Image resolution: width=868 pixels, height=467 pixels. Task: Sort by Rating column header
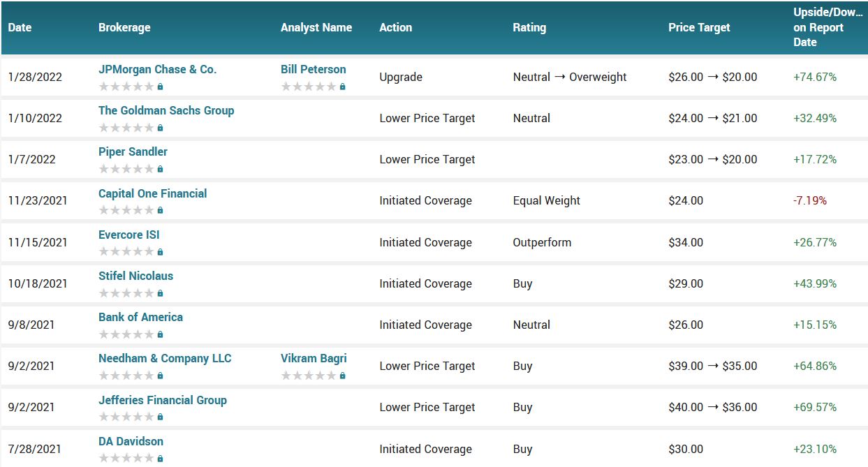pos(529,28)
